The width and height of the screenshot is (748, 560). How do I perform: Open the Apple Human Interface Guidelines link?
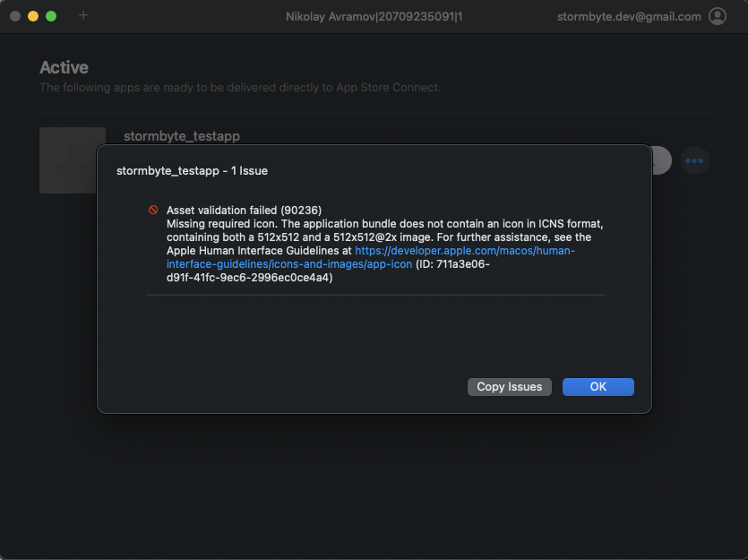371,257
